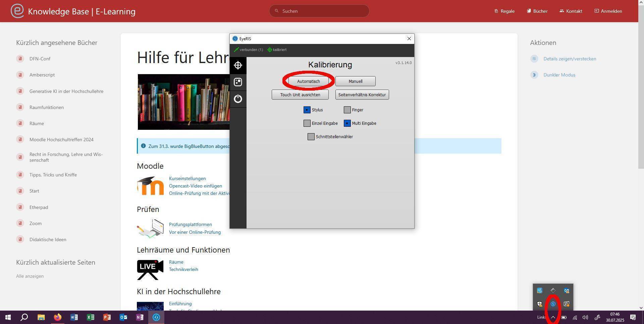The width and height of the screenshot is (644, 324).
Task: Click the power icon in EyeRIS sidebar
Action: point(238,99)
